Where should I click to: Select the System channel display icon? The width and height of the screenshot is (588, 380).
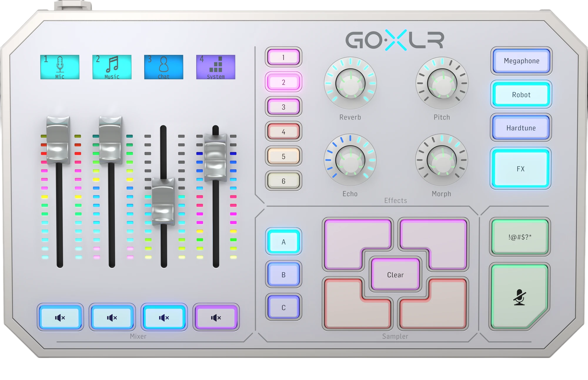(216, 67)
